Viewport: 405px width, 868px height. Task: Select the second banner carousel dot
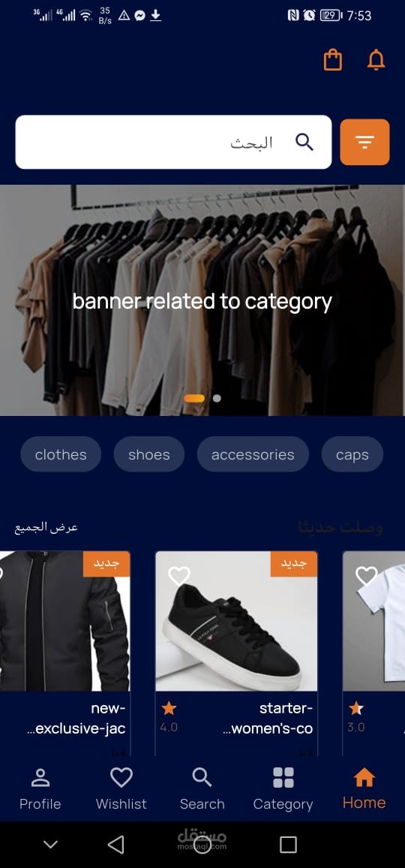217,398
